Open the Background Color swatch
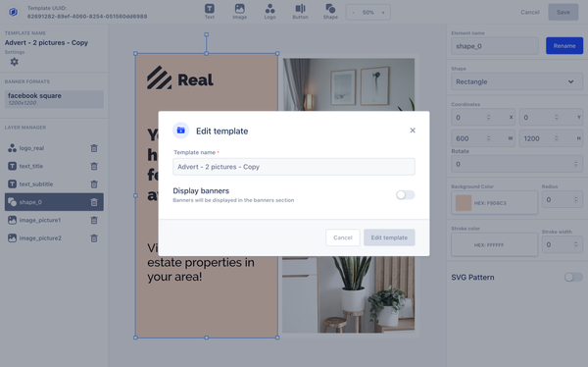Viewport: 588px width, 367px height. (x=464, y=203)
